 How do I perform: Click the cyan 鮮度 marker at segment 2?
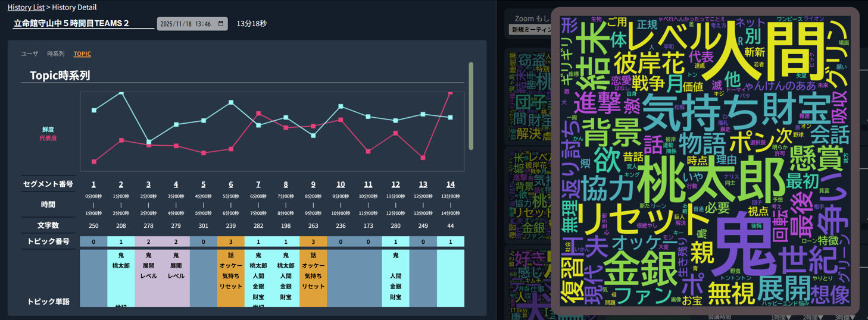click(121, 93)
